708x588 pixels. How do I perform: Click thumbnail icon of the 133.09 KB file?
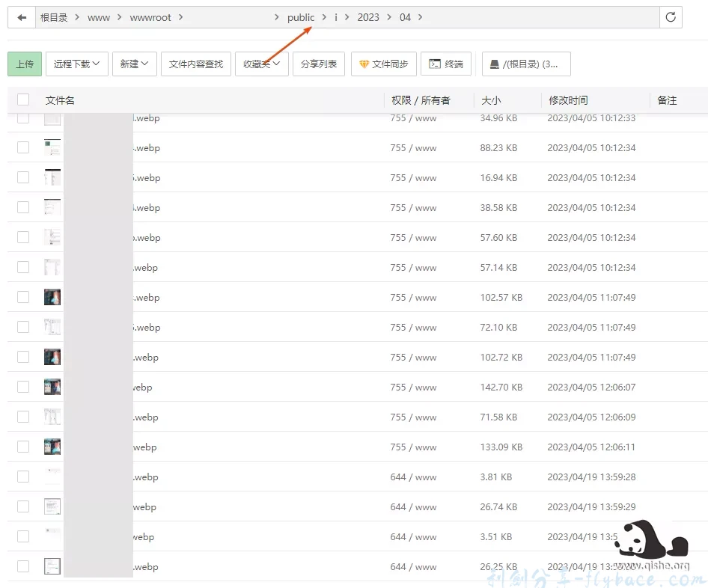[x=52, y=447]
